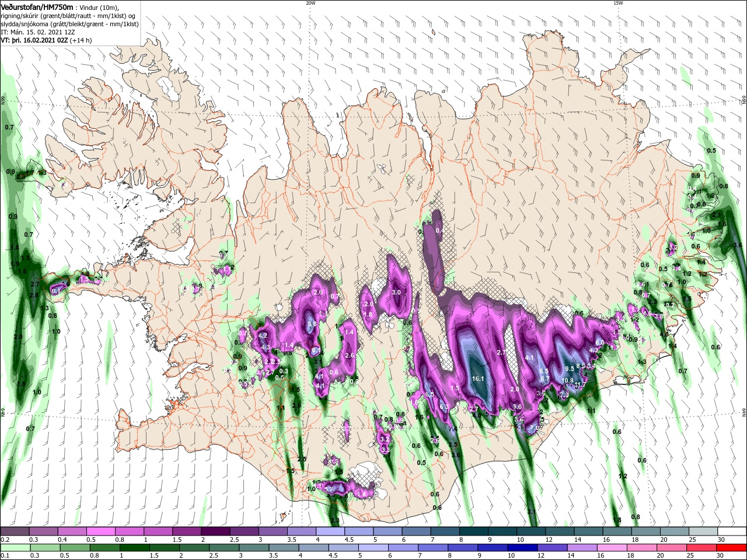Click the 'slydda/snjókoma' legend description line
The height and width of the screenshot is (560, 747).
pos(69,24)
